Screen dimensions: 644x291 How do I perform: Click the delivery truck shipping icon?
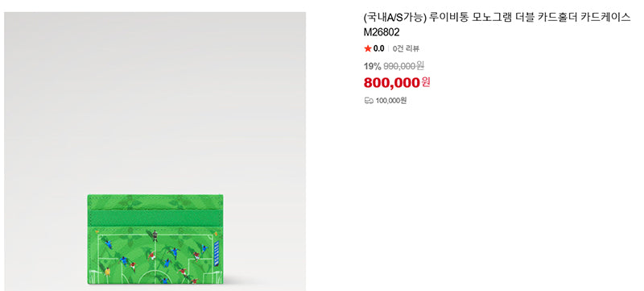point(369,100)
